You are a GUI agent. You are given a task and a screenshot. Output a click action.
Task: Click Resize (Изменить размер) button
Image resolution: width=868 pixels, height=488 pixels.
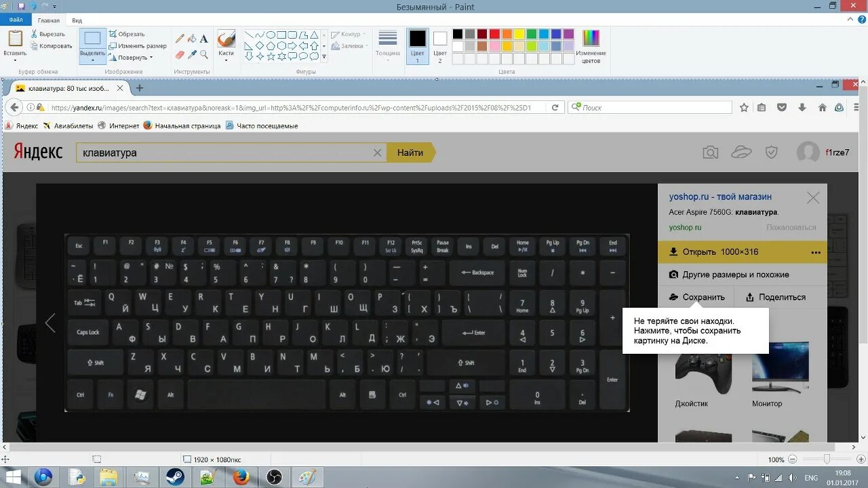(138, 45)
